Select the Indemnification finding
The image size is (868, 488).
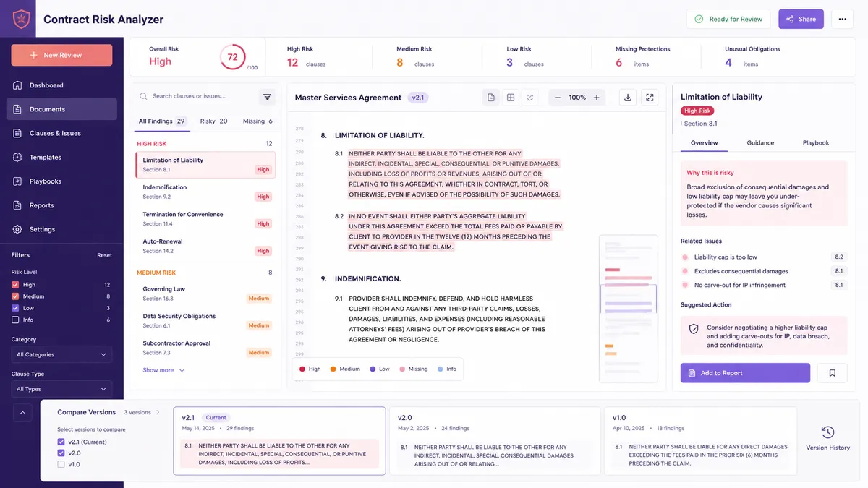click(205, 192)
